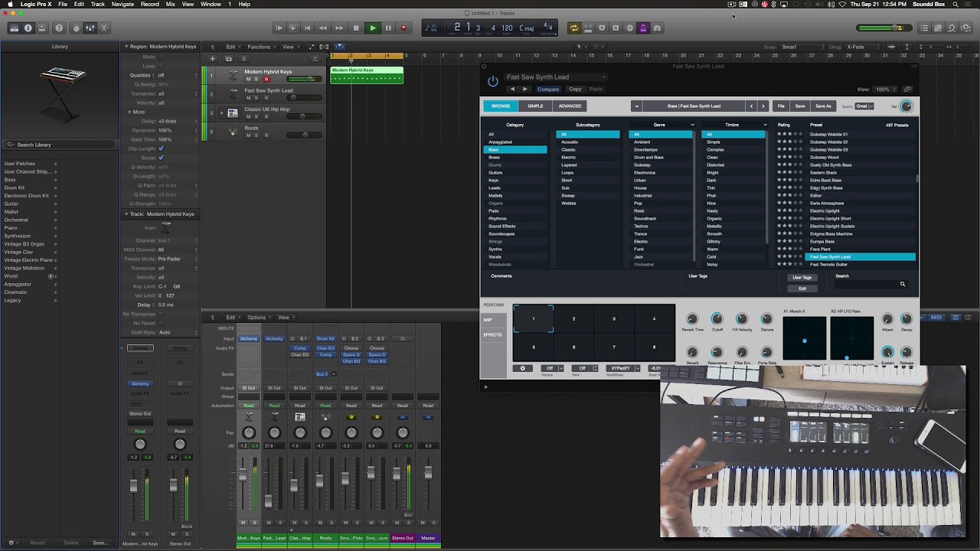This screenshot has width=980, height=551.
Task: Click the Compare button in plugin header
Action: (548, 90)
